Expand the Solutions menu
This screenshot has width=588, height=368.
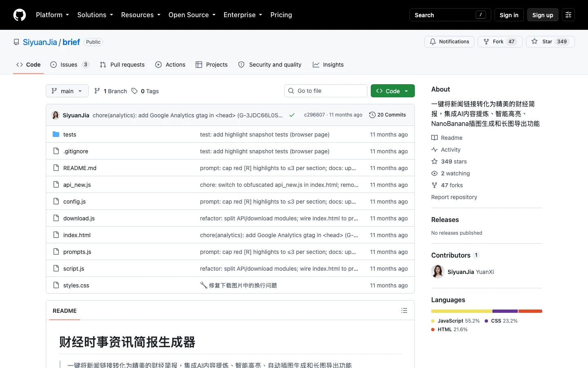pyautogui.click(x=95, y=15)
